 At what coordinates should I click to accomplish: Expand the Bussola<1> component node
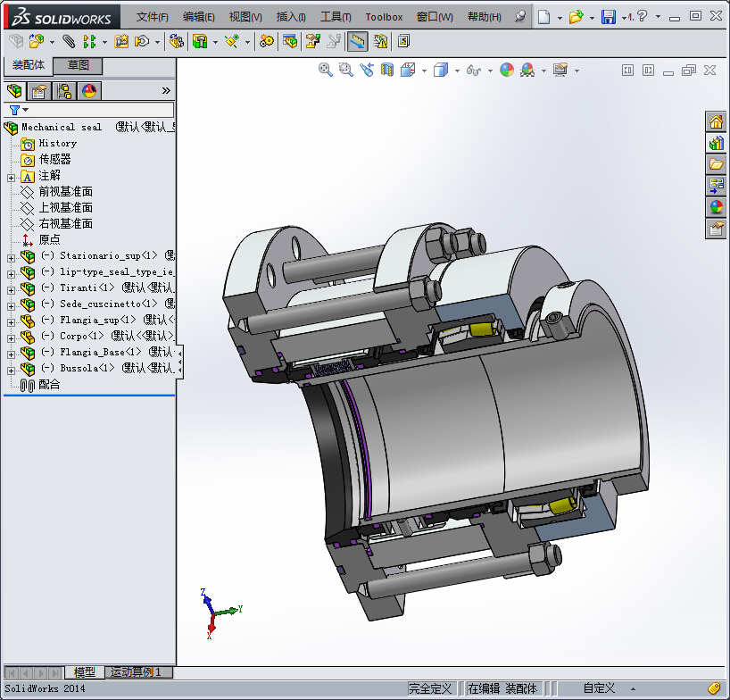(x=11, y=369)
